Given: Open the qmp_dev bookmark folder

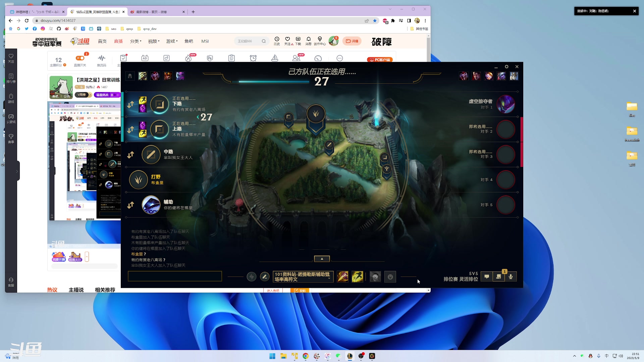Looking at the screenshot, I should [147, 29].
